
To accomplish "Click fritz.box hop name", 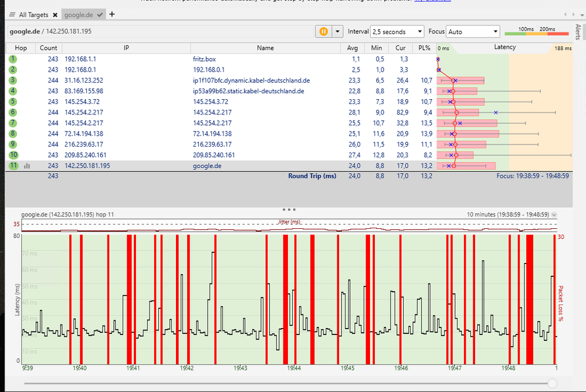I will 204,59.
